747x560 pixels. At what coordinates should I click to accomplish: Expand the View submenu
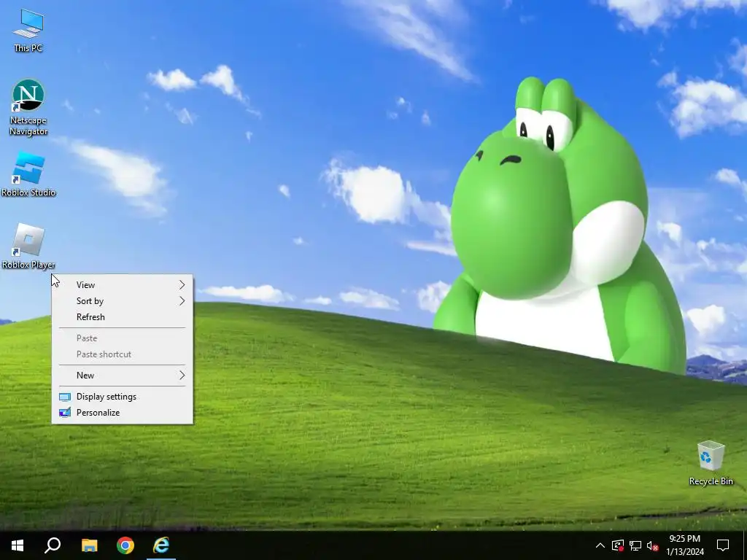point(123,285)
